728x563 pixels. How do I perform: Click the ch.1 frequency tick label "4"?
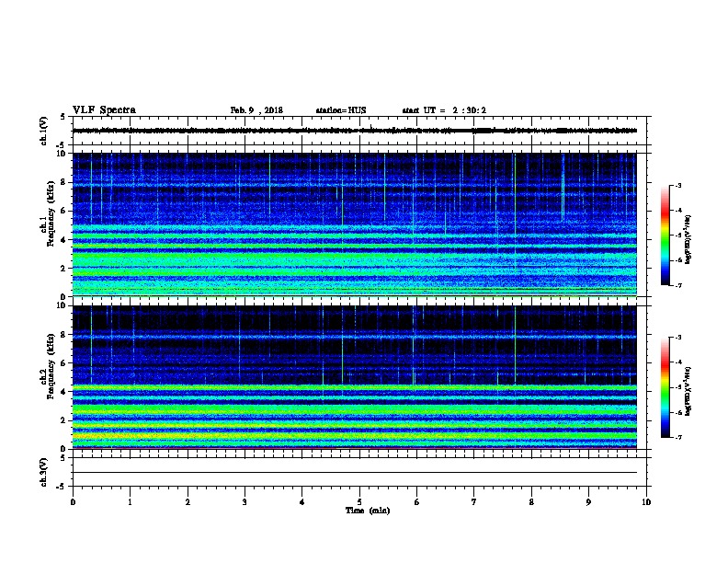[x=63, y=240]
